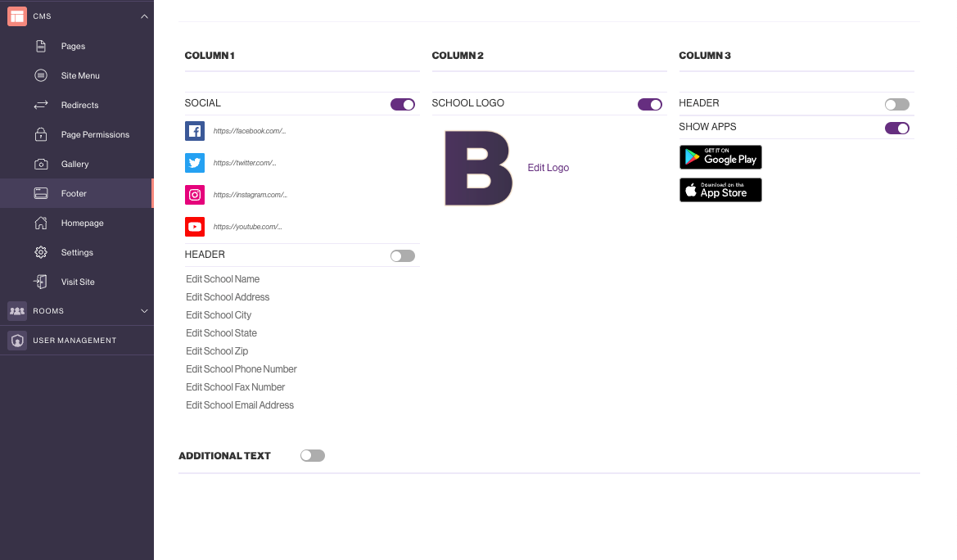
Task: Click the User Management shield icon
Action: pos(17,341)
